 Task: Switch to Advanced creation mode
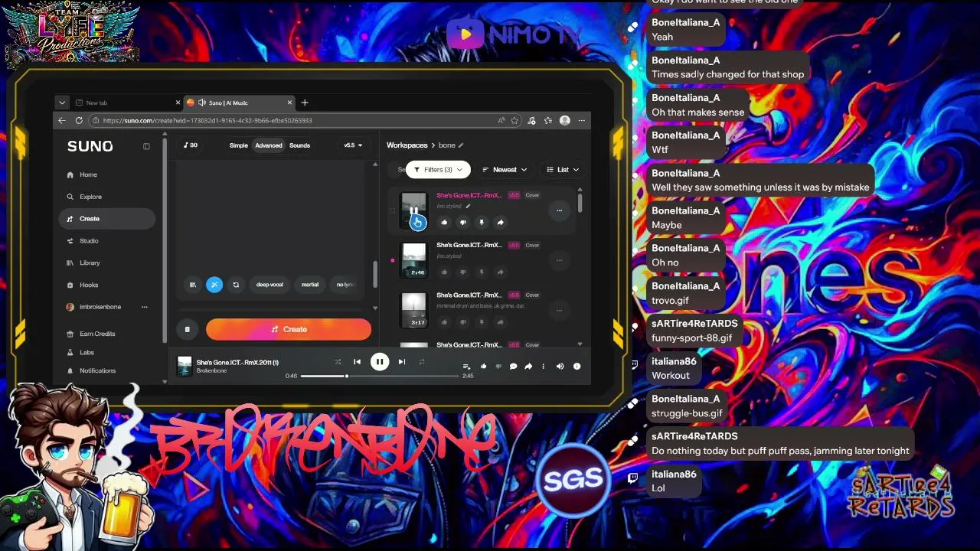tap(269, 145)
